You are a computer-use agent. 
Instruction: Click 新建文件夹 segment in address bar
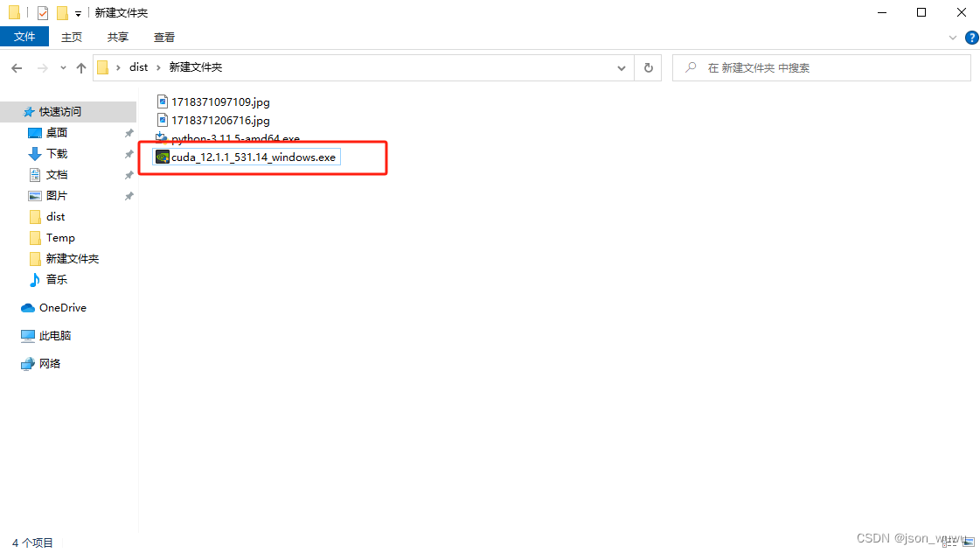[x=196, y=66]
